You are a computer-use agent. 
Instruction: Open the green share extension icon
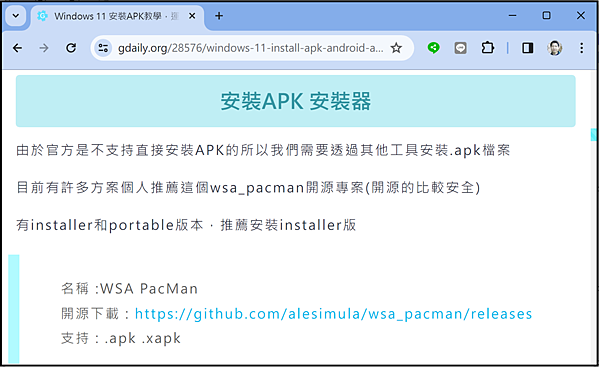click(434, 48)
